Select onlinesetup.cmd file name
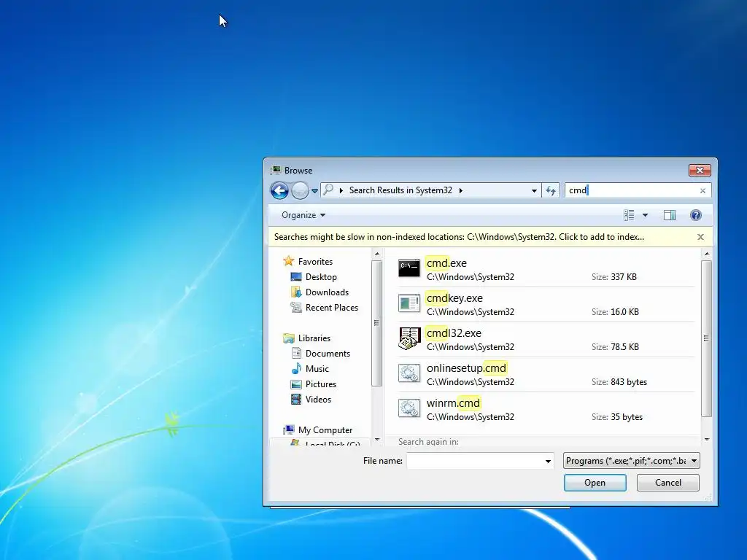The image size is (747, 560). (x=466, y=368)
